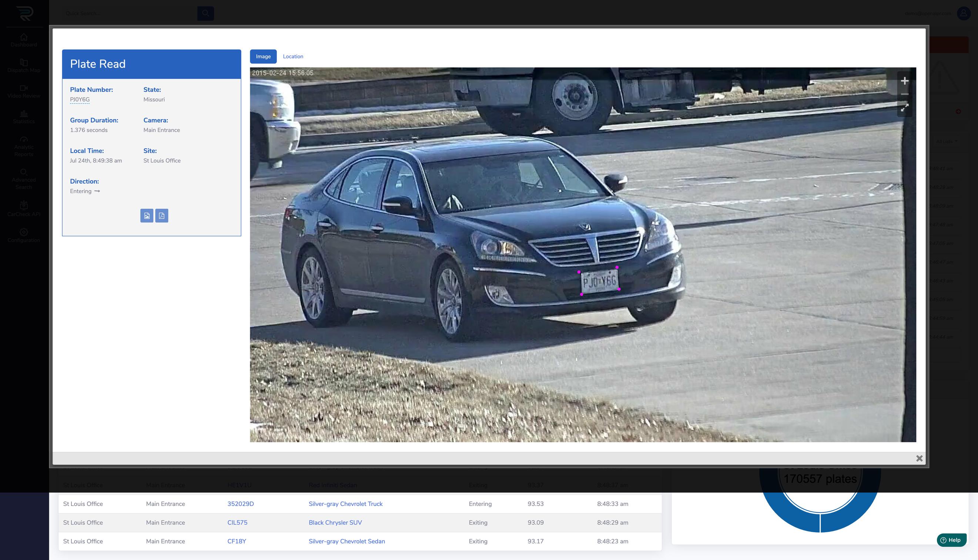Screen dimensions: 978x560
Task: Open Dispatch Map in the sidebar
Action: (24, 66)
